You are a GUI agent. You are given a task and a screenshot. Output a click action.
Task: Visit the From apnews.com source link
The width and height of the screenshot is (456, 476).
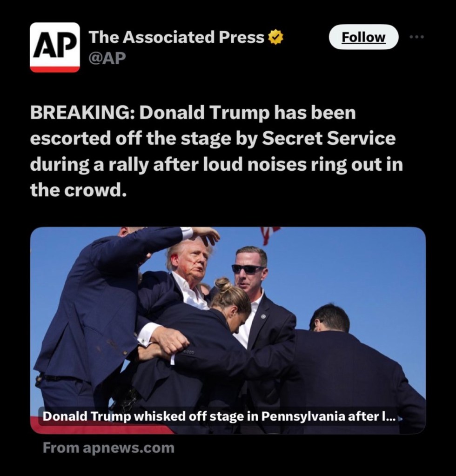click(x=108, y=448)
